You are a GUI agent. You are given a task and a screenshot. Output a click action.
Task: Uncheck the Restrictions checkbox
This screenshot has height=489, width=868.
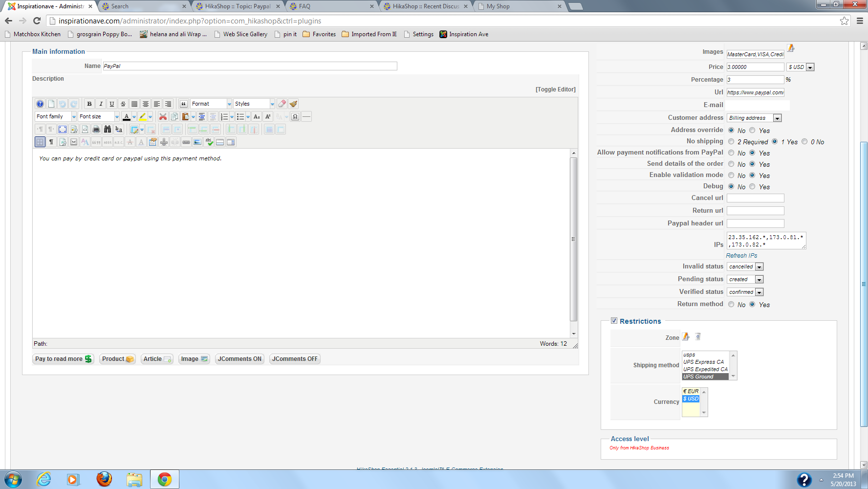pyautogui.click(x=614, y=321)
